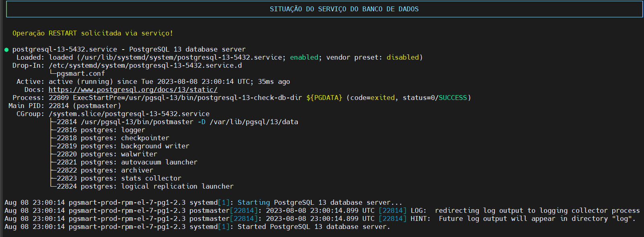Click the blue 'Starting' word in the log
This screenshot has width=644, height=237.
pos(254,202)
